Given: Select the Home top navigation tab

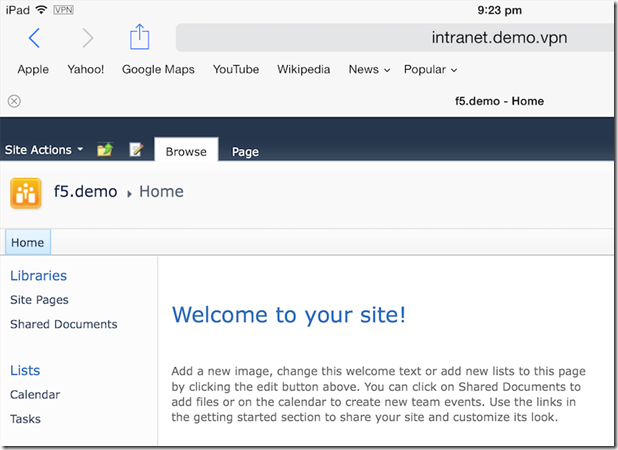Looking at the screenshot, I should coord(28,242).
